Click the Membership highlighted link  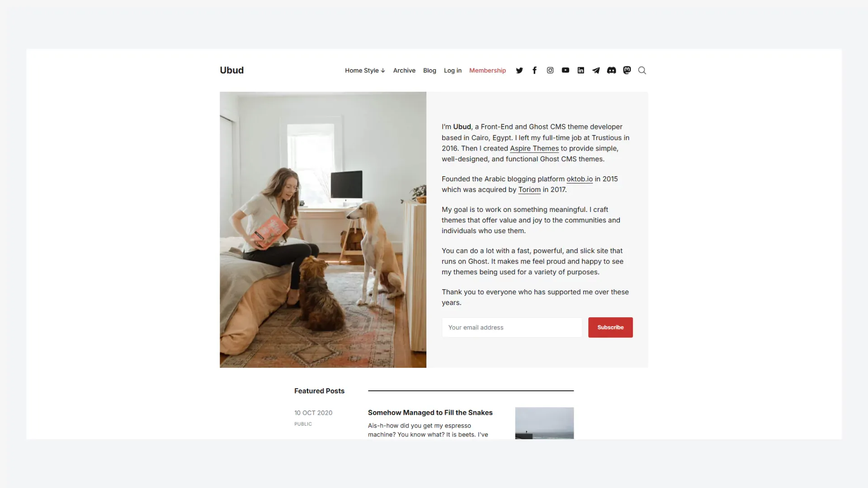coord(488,70)
